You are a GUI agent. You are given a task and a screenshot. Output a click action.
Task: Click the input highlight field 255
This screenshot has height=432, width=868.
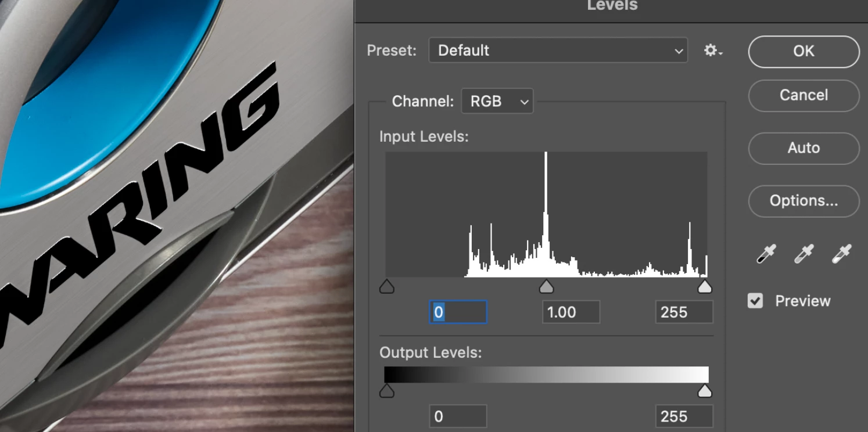(684, 312)
